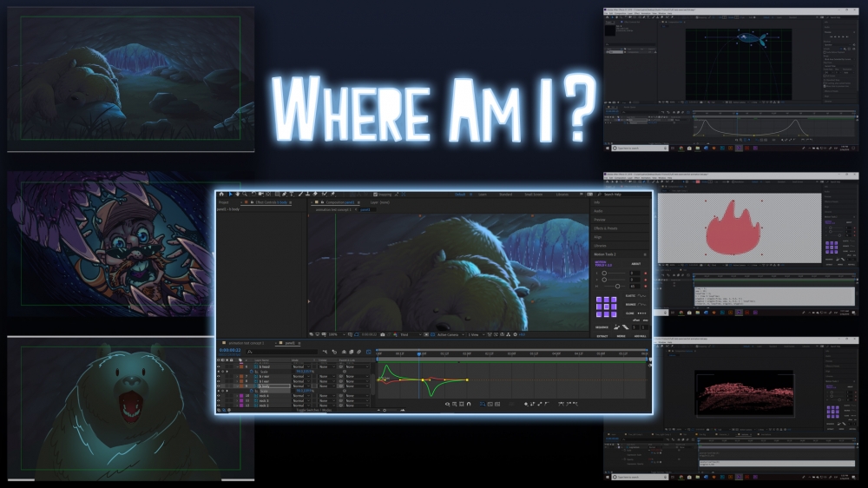The image size is (868, 488).
Task: Click the red reset button beside third Motion Tools slider
Action: pyautogui.click(x=646, y=287)
